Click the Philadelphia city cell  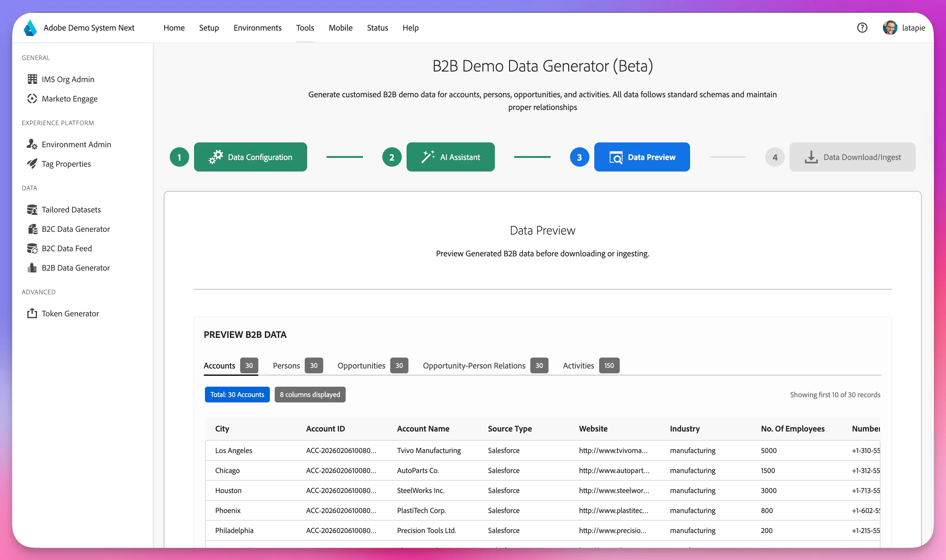tap(234, 530)
